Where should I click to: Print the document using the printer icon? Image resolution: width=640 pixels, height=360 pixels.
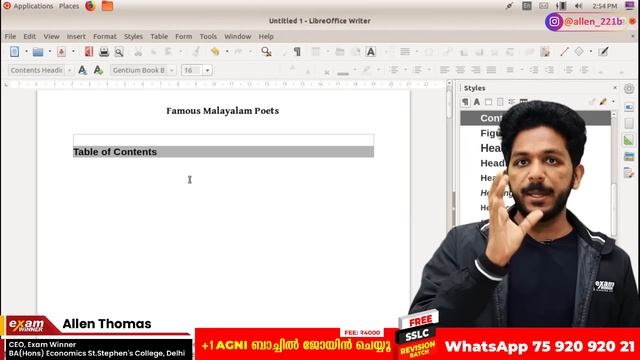104,52
